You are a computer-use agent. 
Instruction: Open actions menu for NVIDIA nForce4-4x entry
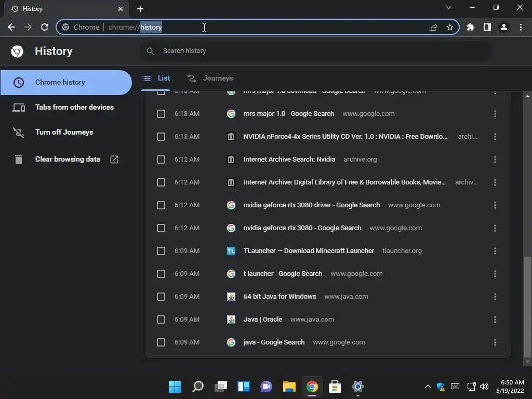pos(495,137)
